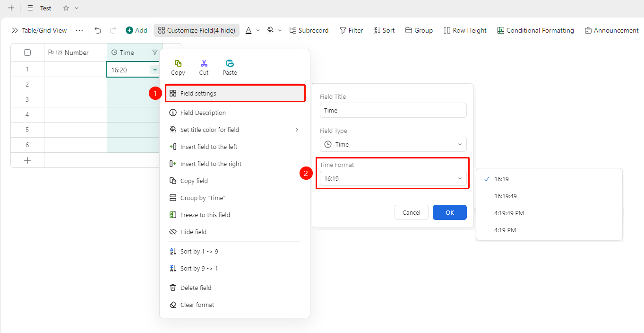Click the Add button in toolbar

pos(137,30)
